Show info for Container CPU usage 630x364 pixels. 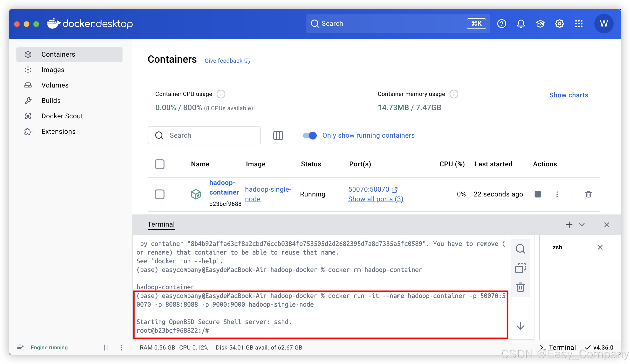point(221,94)
